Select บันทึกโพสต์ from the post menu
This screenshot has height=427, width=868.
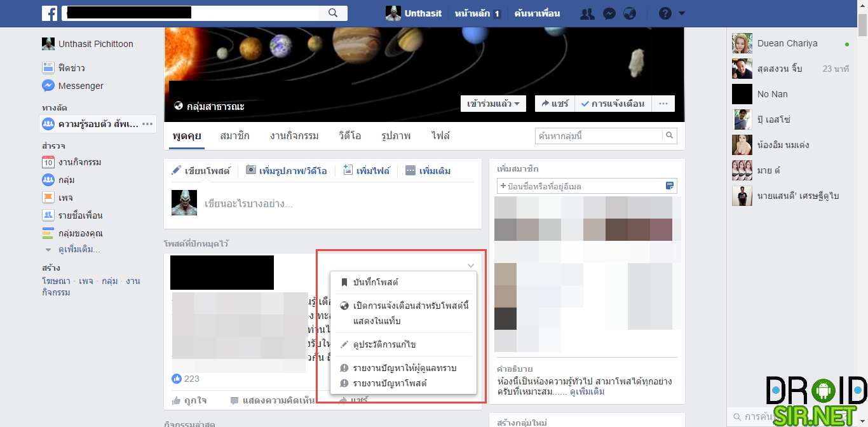(x=376, y=282)
